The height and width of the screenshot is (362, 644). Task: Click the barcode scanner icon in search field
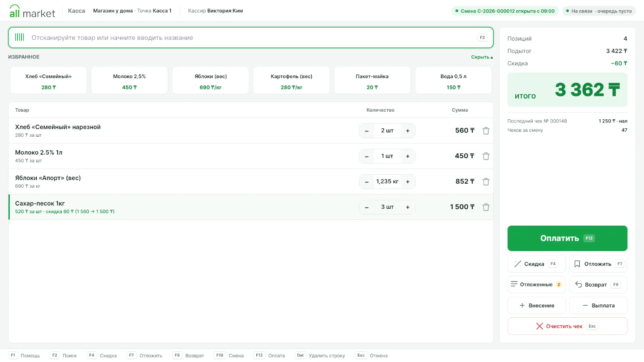[19, 37]
